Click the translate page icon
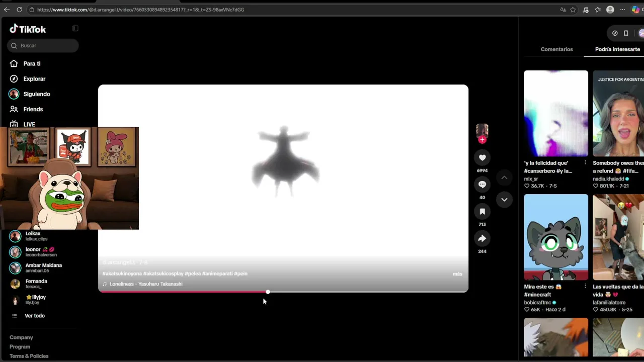The height and width of the screenshot is (362, 644). [563, 10]
